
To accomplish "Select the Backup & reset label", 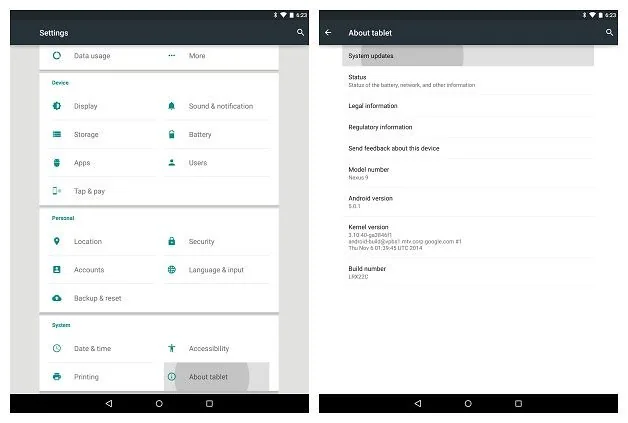I will pos(97,298).
